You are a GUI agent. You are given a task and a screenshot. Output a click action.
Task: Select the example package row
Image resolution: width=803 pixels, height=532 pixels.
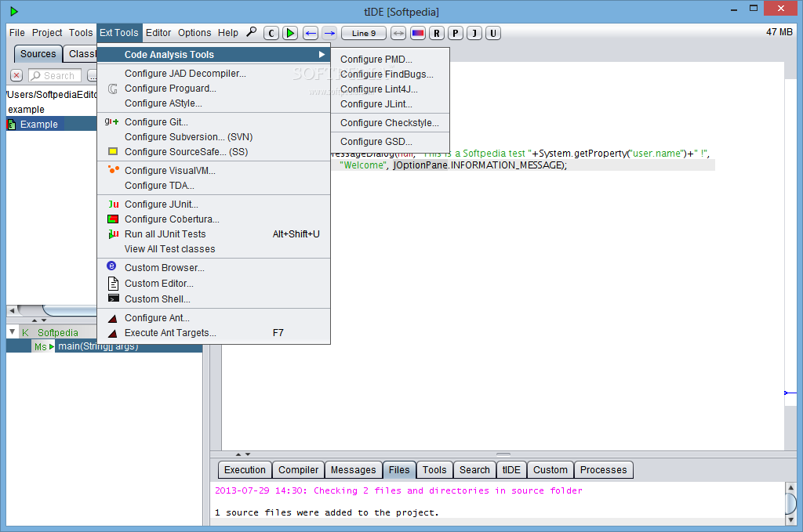26,110
